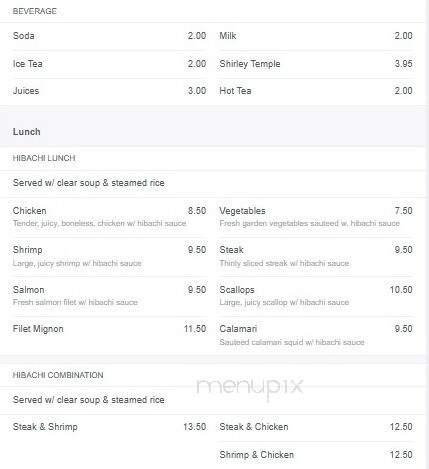This screenshot has height=469, width=429.
Task: Select the HIBACHI LUNCH category heading
Action: click(x=44, y=158)
